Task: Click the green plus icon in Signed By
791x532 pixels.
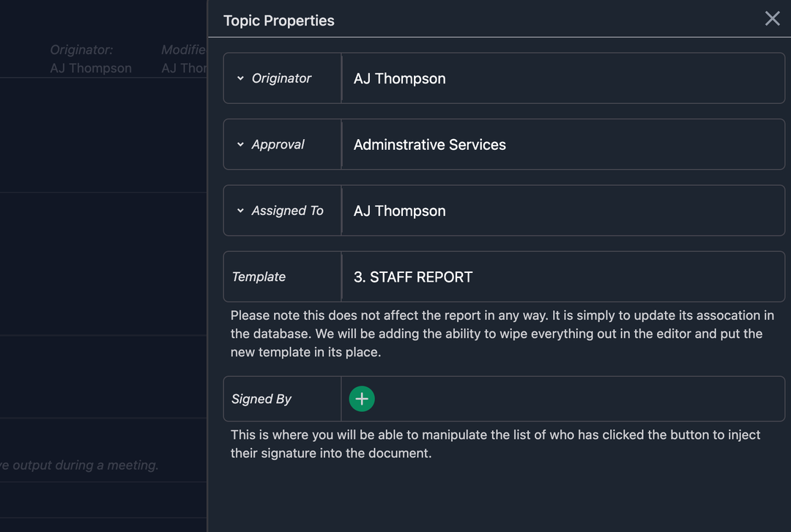Action: pos(362,399)
